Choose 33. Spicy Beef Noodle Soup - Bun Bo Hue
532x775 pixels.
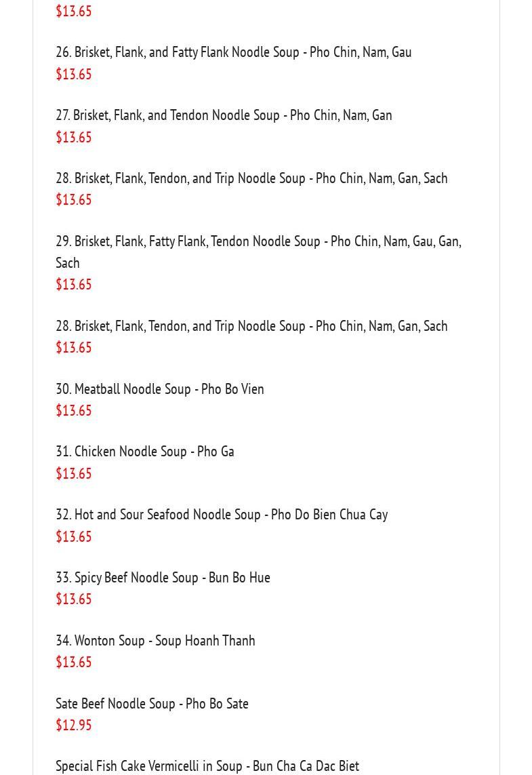click(163, 578)
